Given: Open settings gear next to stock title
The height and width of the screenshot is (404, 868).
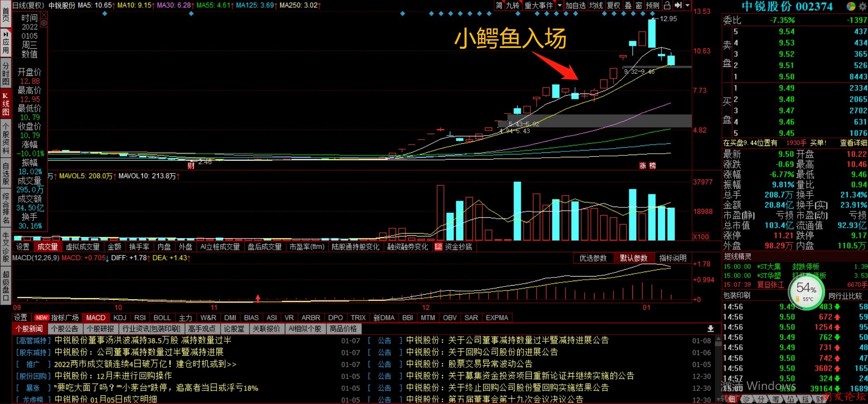Looking at the screenshot, I should (x=863, y=6).
